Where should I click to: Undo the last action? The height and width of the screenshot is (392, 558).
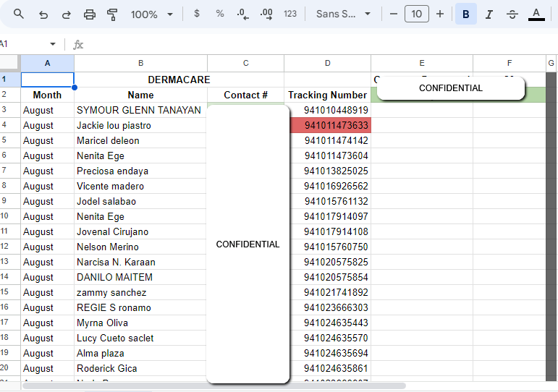[x=43, y=14]
